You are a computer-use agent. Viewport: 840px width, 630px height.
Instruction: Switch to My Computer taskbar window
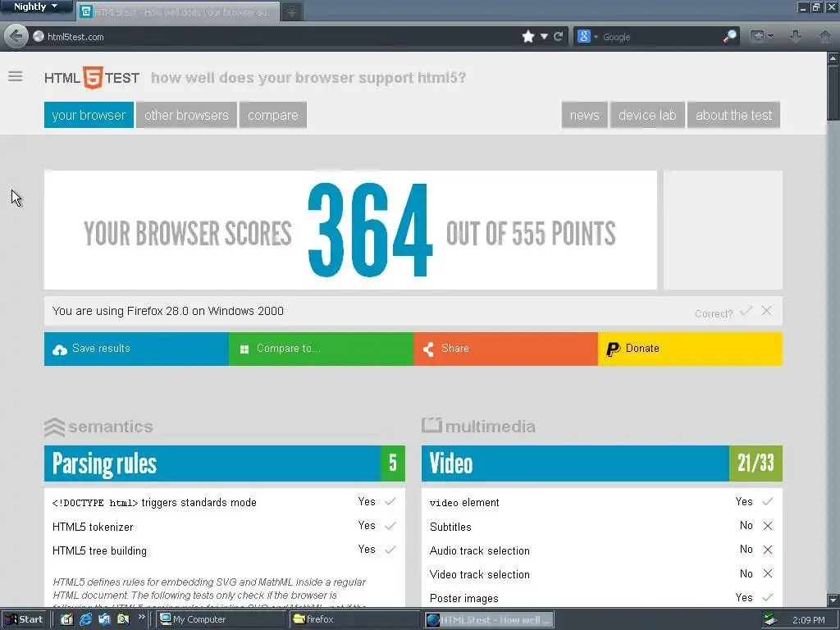221,619
